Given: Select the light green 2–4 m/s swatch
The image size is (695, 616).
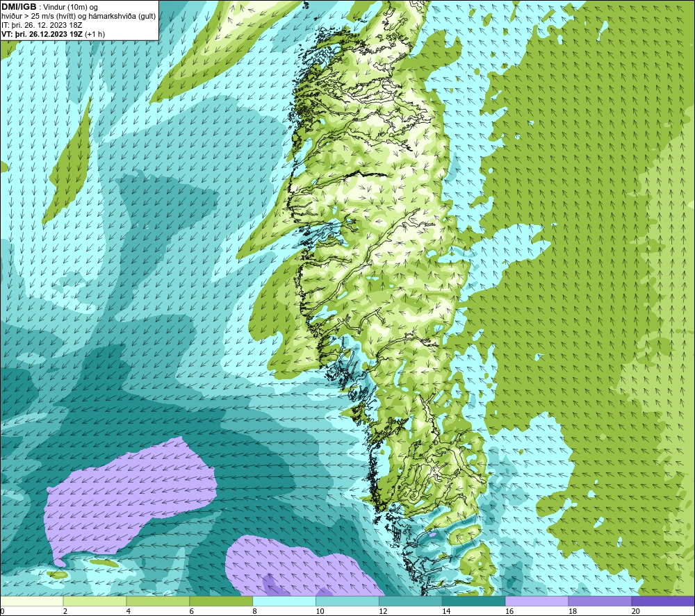Looking at the screenshot, I should 95,601.
